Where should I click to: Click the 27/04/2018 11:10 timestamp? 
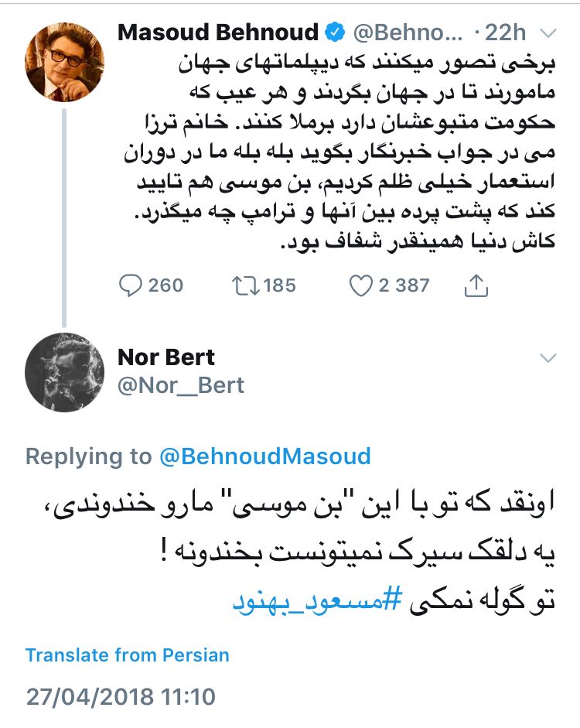tap(120, 695)
